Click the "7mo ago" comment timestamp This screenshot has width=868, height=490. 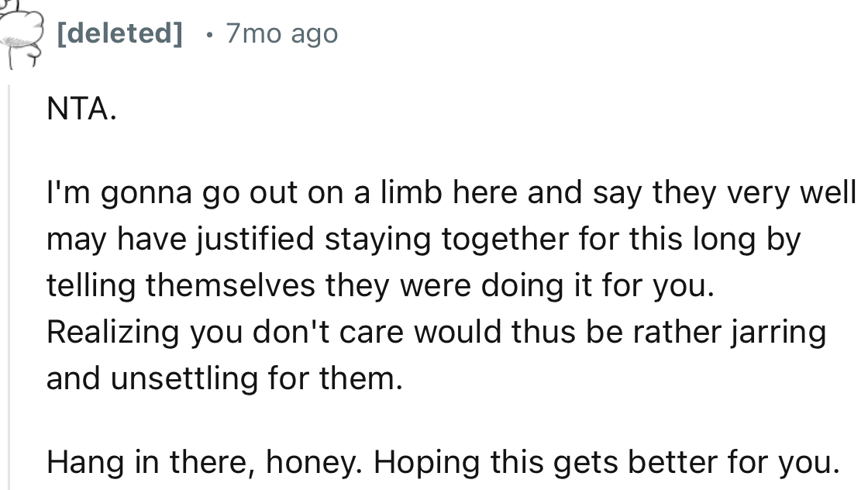coord(281,33)
